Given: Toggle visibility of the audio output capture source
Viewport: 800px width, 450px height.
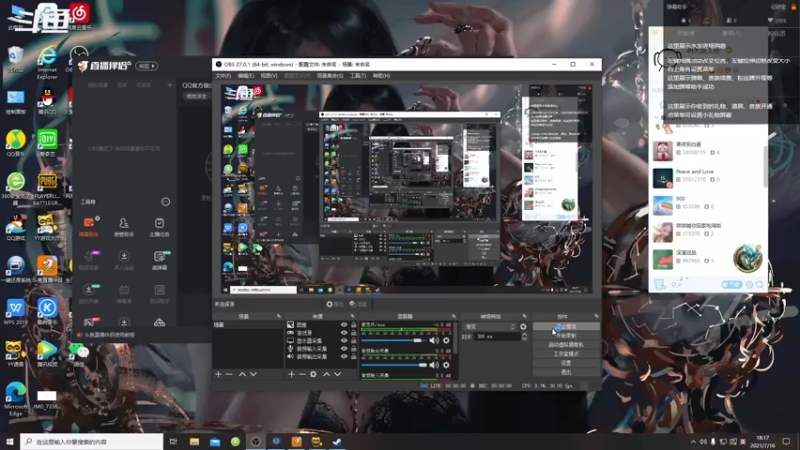Looking at the screenshot, I should [344, 356].
